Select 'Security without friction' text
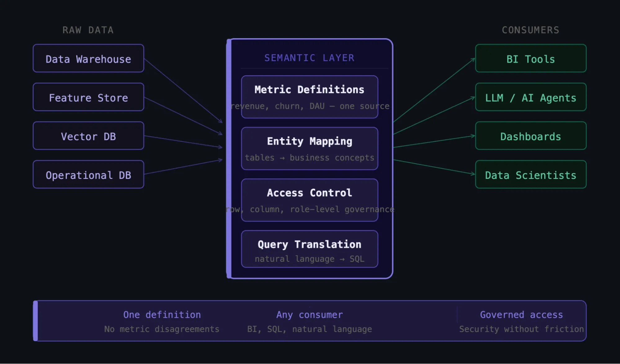Viewport: 620px width, 364px height. pos(521,329)
